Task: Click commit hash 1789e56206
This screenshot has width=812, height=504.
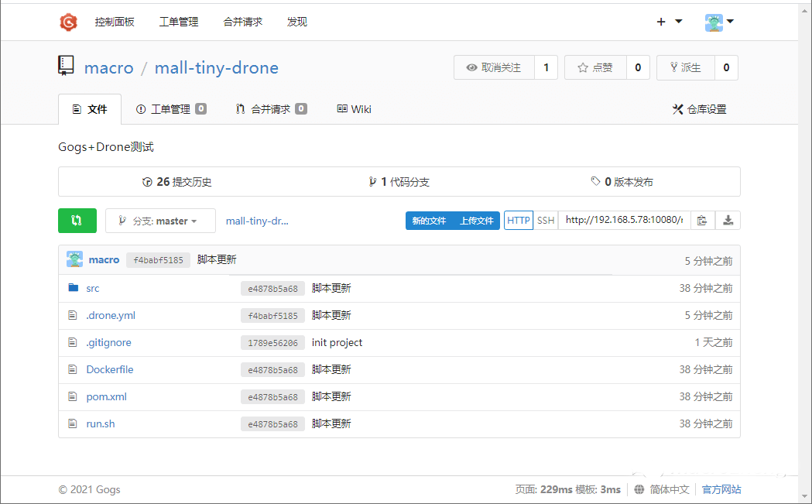Action: (x=273, y=343)
